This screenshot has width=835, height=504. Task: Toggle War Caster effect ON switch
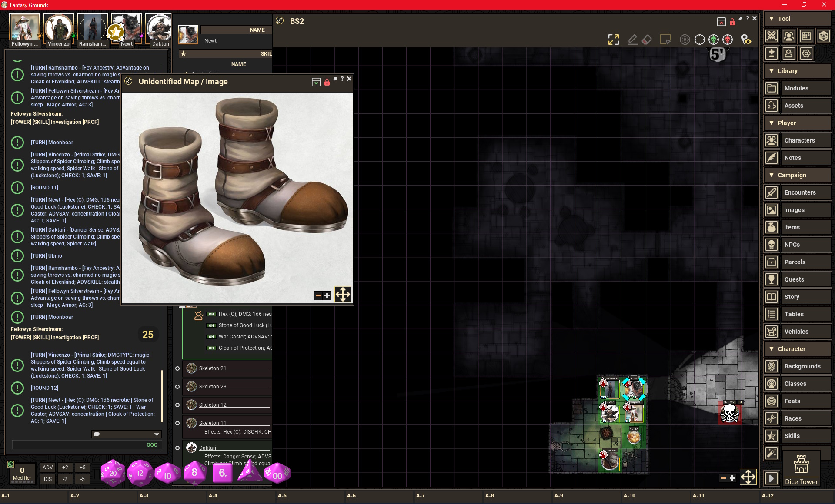point(211,337)
